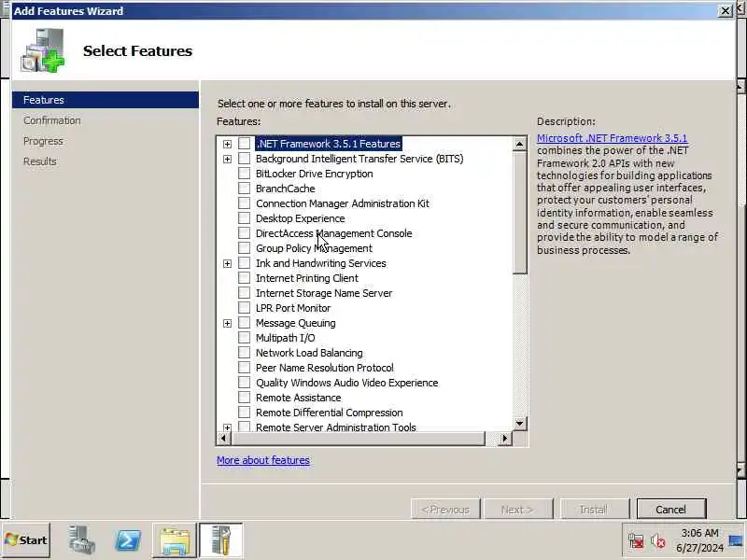
Task: Click the horizontal scroll left arrow
Action: coord(223,438)
